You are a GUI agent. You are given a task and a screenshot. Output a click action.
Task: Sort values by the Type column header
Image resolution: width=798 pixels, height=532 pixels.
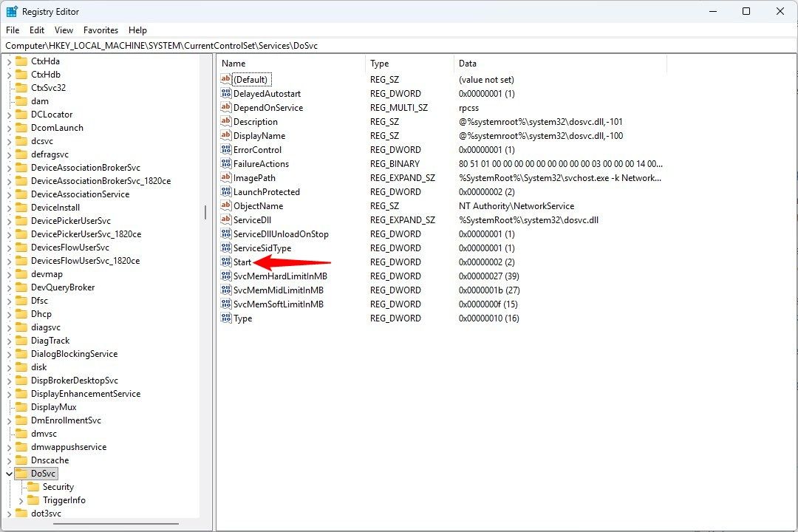pos(409,63)
